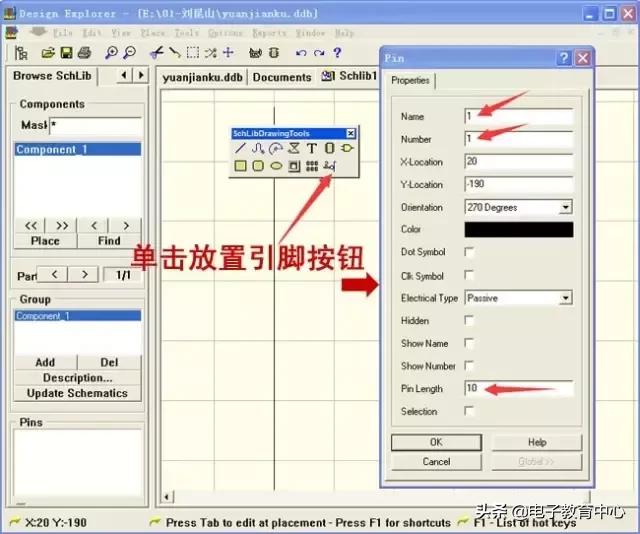640x534 pixels.
Task: Open the Electrical Type Passive dropdown
Action: [565, 298]
